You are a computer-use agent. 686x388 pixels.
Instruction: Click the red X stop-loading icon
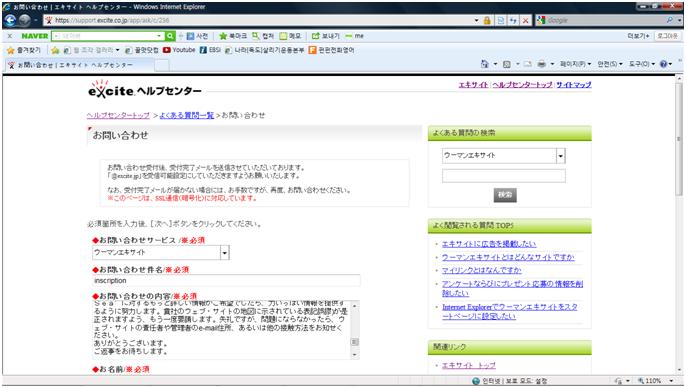click(525, 20)
